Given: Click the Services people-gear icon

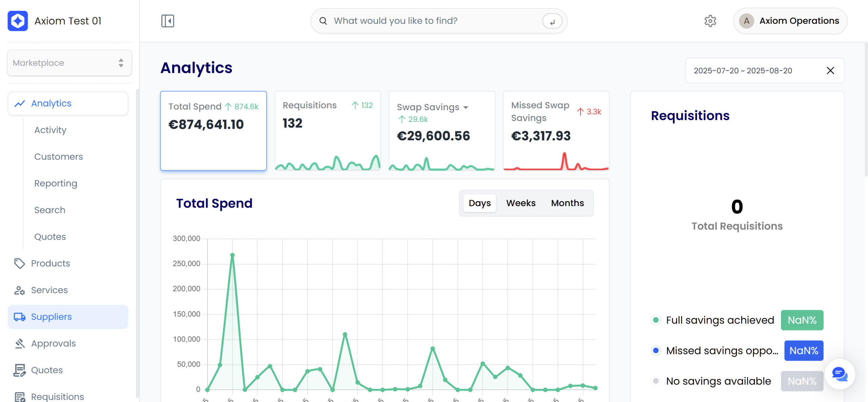Looking at the screenshot, I should pos(19,290).
